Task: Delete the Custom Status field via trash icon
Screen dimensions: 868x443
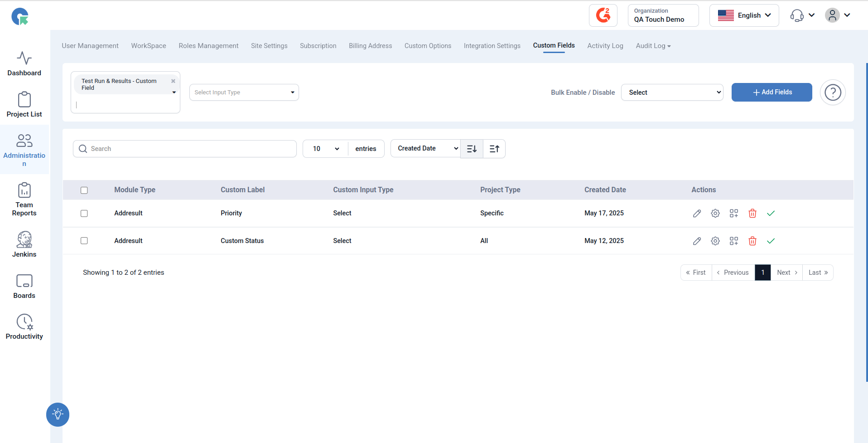Action: click(752, 241)
